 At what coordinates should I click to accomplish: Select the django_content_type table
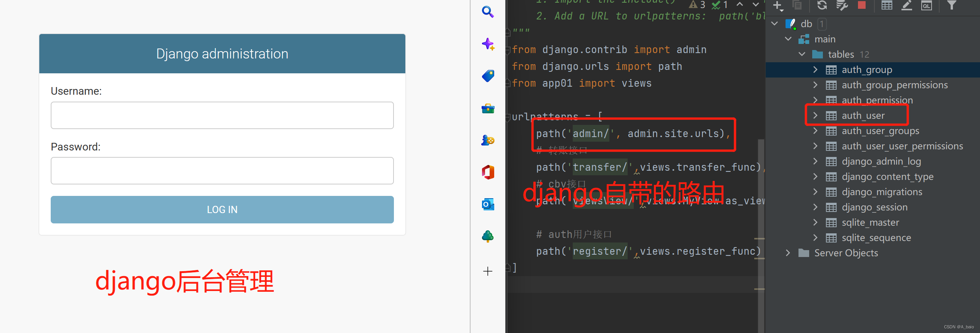click(x=872, y=176)
